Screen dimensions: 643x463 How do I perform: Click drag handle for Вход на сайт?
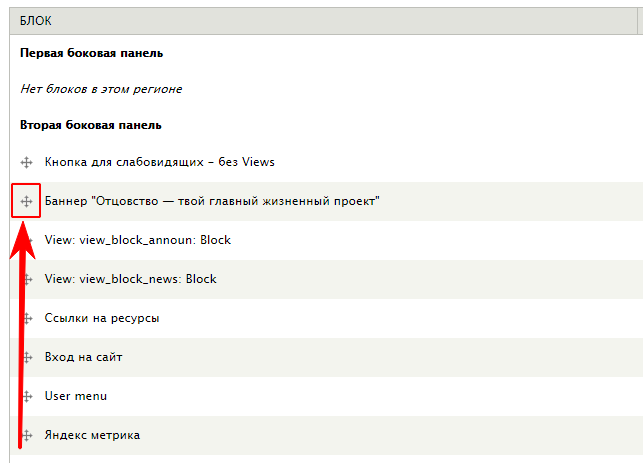pos(26,357)
